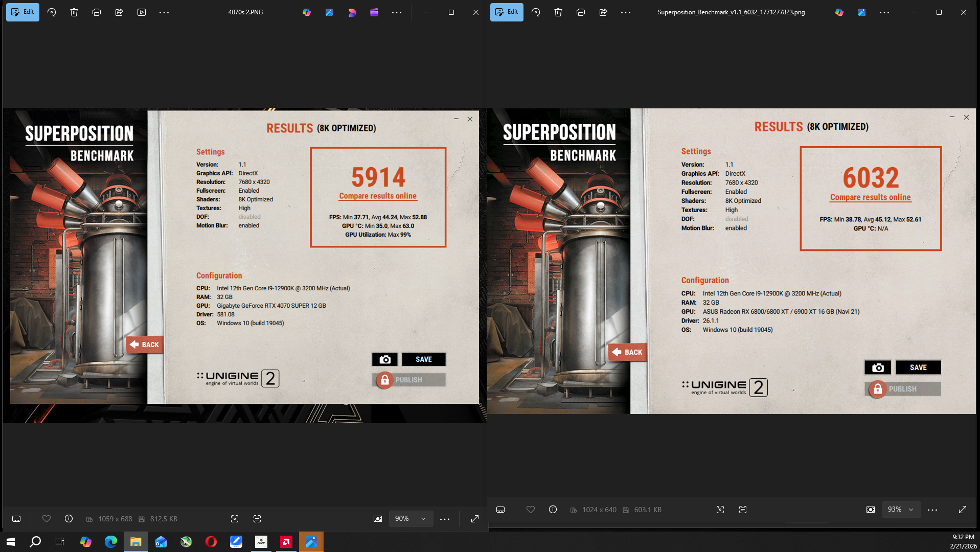Open File Explorer from the taskbar
Viewport: 980px width, 552px height.
[x=135, y=542]
